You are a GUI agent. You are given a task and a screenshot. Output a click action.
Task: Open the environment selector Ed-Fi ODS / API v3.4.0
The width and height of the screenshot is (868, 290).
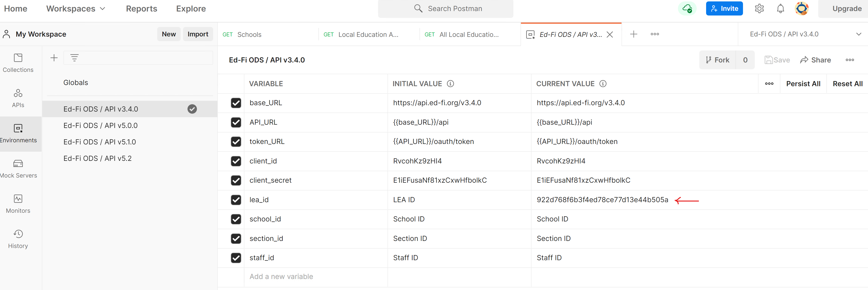pos(803,34)
